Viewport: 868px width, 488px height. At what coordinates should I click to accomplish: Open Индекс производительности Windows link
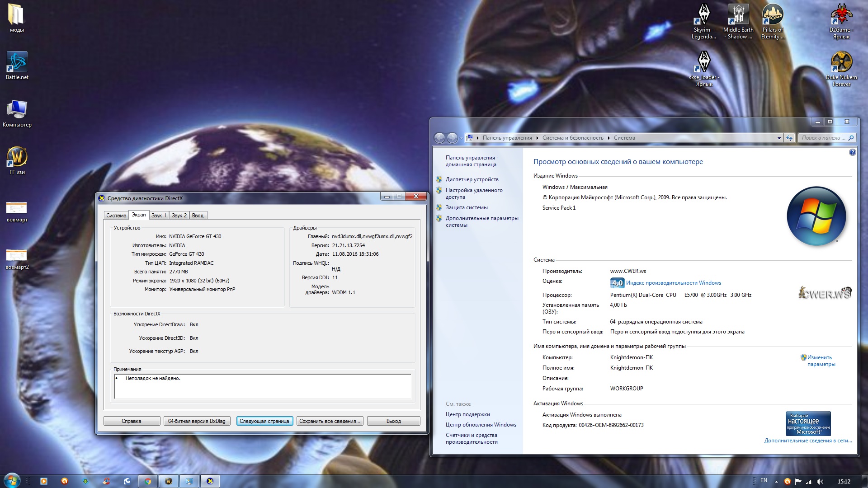[x=674, y=283]
